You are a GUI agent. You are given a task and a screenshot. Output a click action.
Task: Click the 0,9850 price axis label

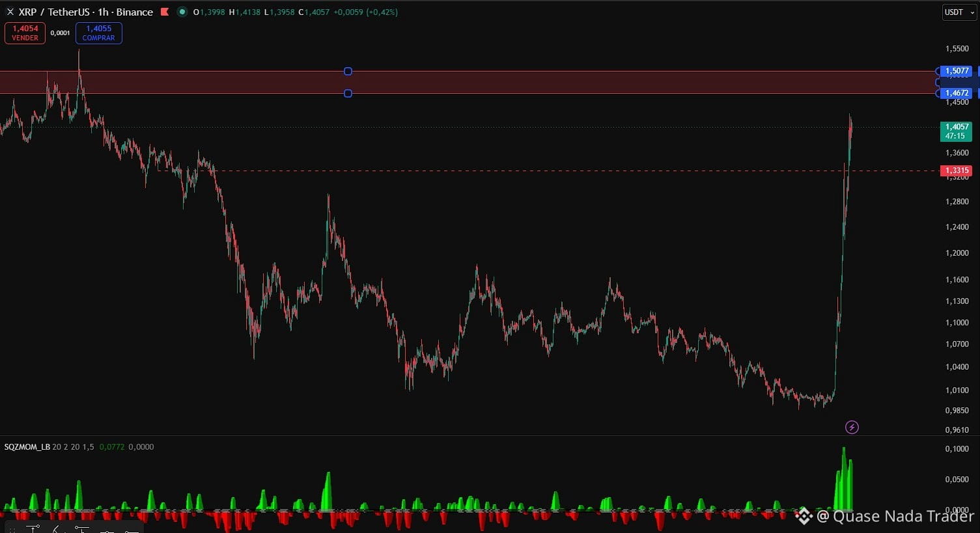click(x=957, y=411)
